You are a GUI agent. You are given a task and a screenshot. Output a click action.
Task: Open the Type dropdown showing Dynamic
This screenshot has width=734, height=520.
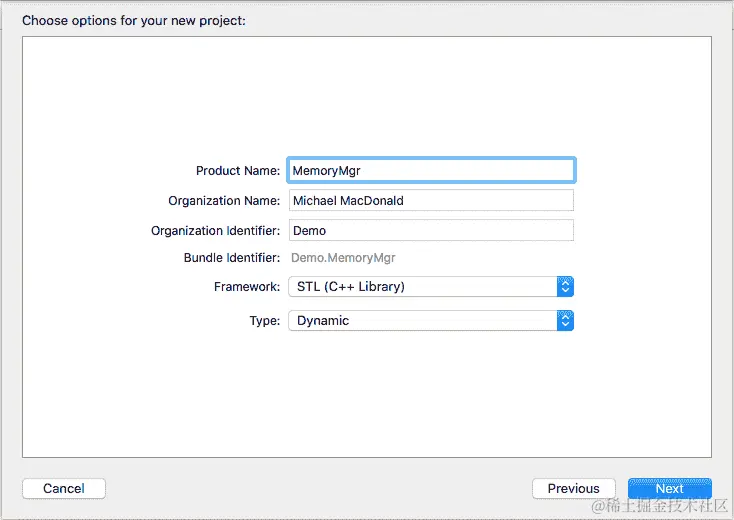click(431, 321)
